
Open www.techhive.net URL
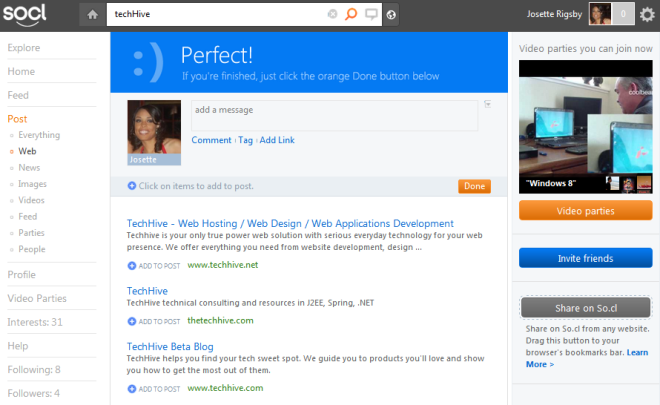coord(223,265)
